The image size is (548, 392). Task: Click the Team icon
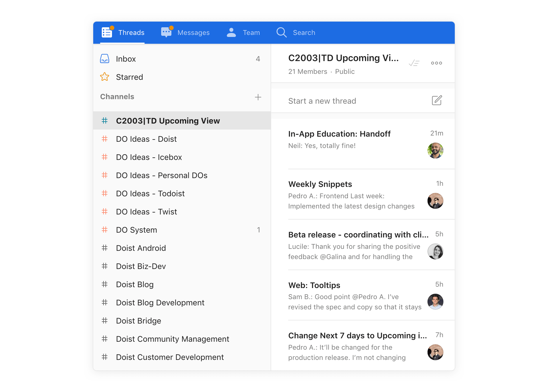coord(231,32)
